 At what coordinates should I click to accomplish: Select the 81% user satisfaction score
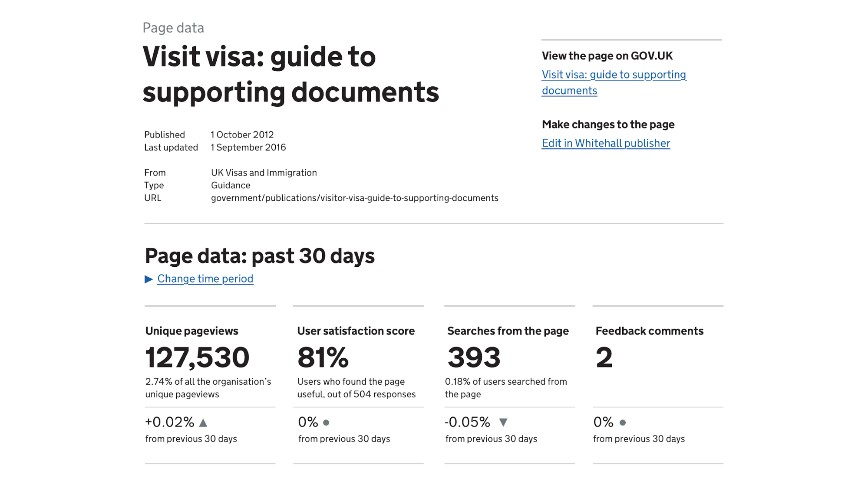click(323, 357)
